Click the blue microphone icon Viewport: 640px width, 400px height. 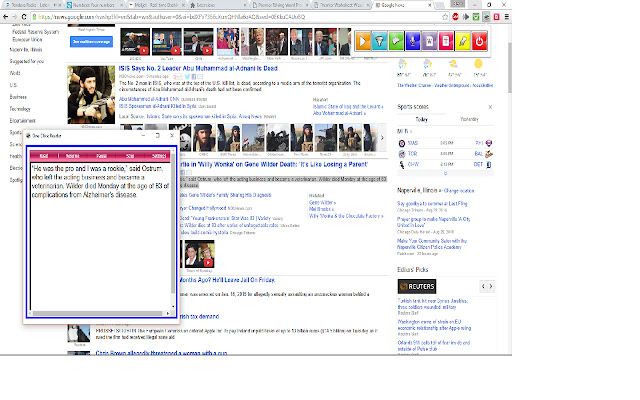click(x=413, y=41)
